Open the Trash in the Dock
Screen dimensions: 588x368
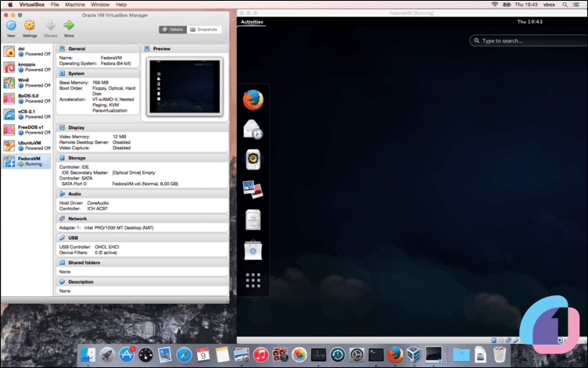[x=500, y=355]
